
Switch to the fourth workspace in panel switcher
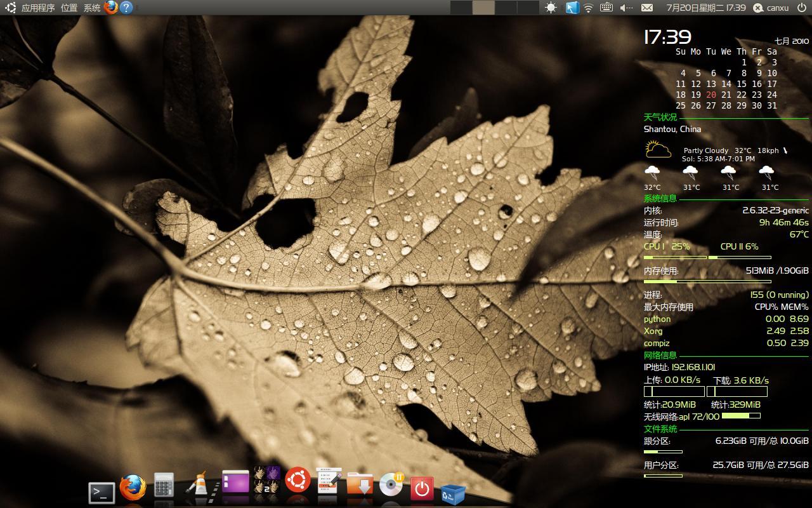coord(528,8)
